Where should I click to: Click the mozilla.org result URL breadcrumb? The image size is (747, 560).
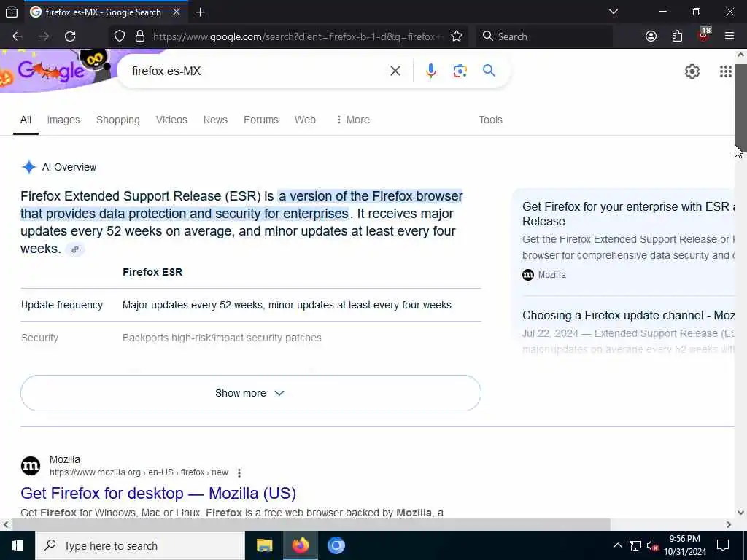click(139, 472)
